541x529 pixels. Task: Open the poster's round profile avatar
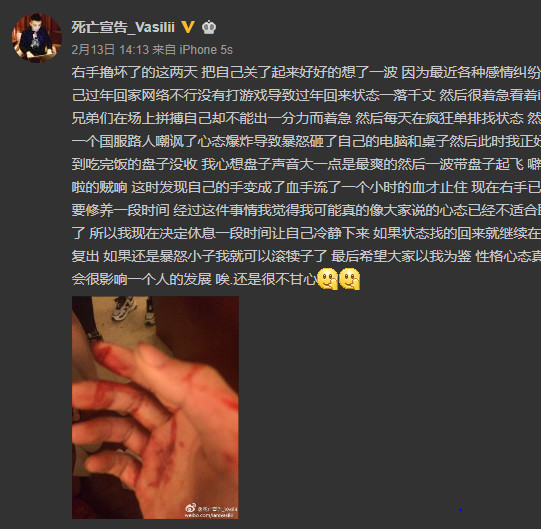pyautogui.click(x=37, y=38)
